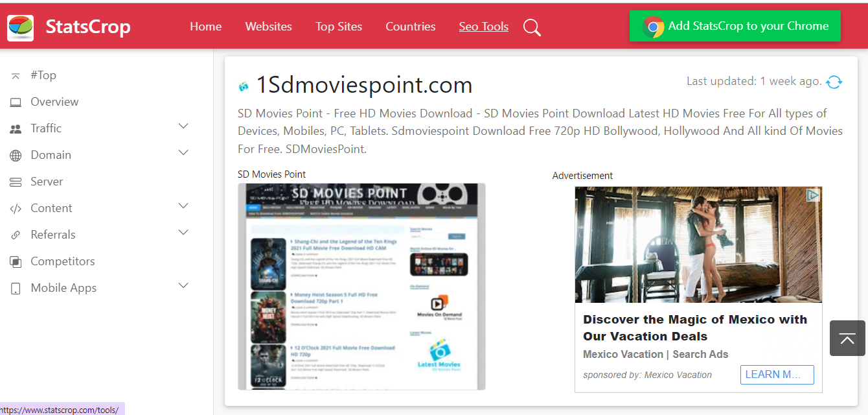Expand the Domain section chevron
Screen dimensions: 868x415
[x=183, y=153]
